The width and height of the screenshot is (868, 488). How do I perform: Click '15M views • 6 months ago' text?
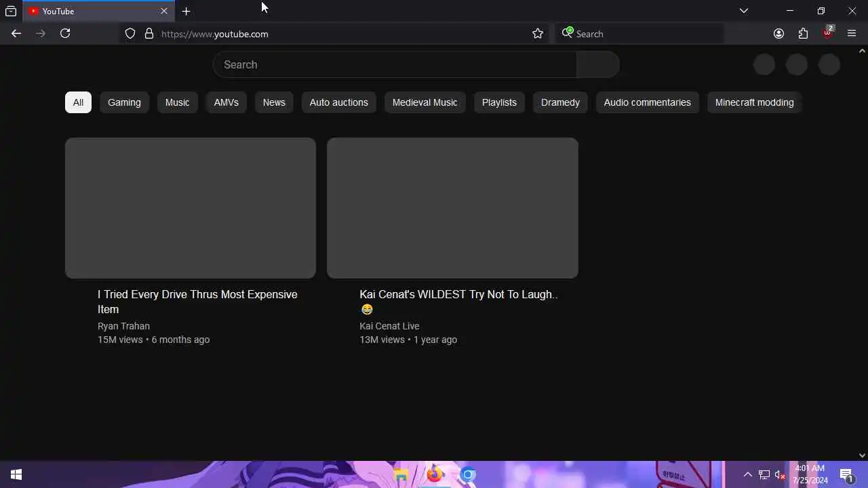[153, 340]
